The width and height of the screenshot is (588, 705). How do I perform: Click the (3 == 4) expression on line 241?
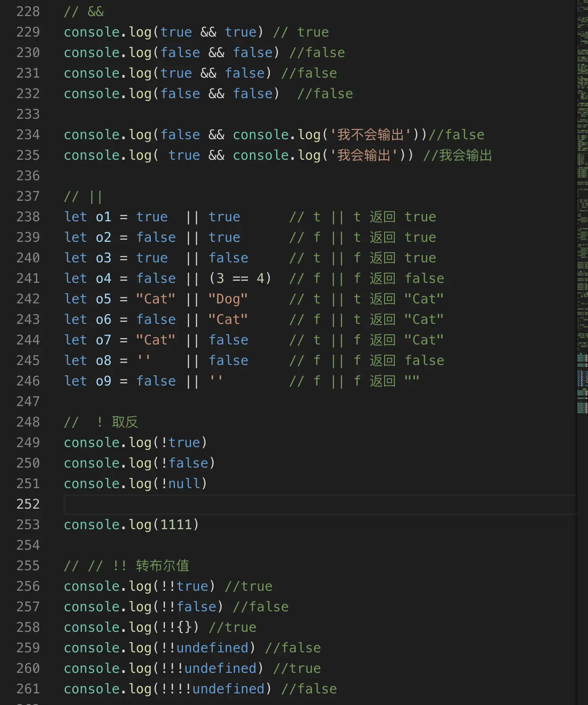coord(240,278)
